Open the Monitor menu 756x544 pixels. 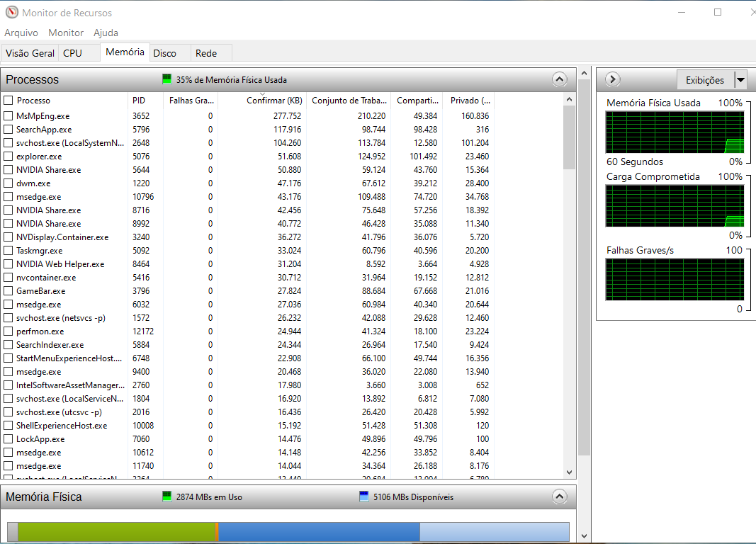(66, 33)
